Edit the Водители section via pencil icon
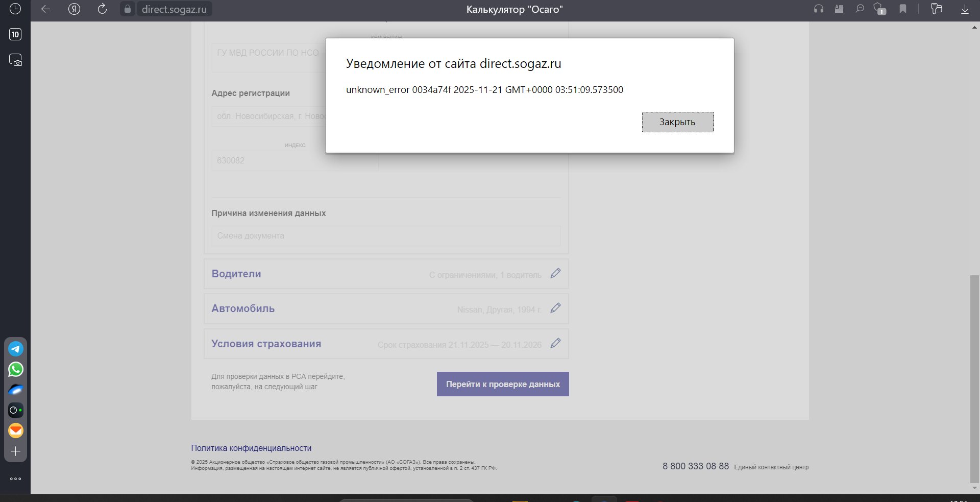 [555, 274]
